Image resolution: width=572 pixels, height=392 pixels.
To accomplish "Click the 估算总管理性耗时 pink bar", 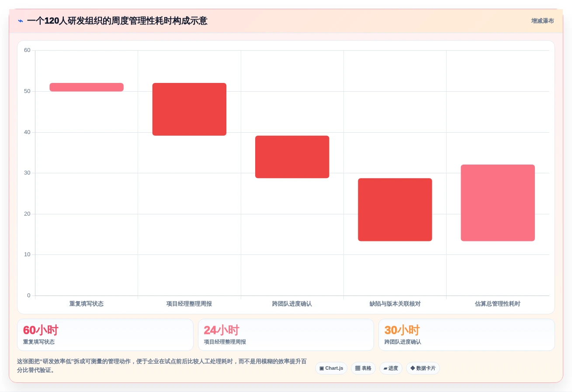I will point(498,203).
